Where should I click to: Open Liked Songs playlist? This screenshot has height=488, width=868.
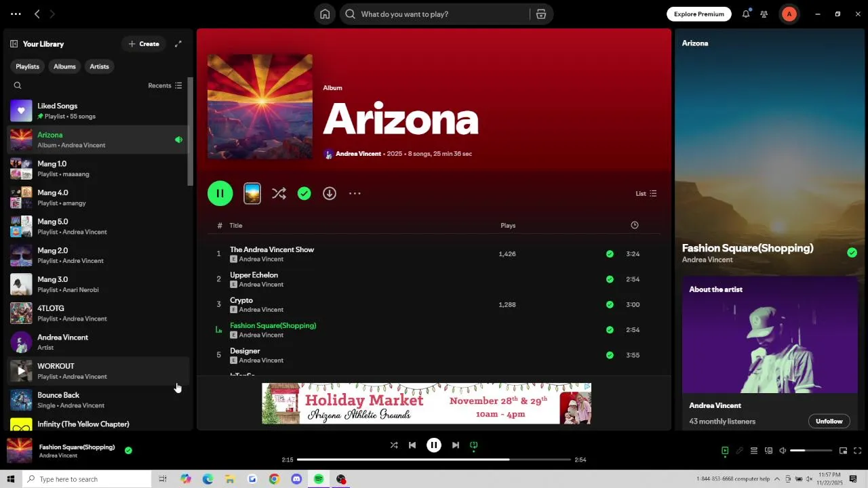[x=97, y=110]
